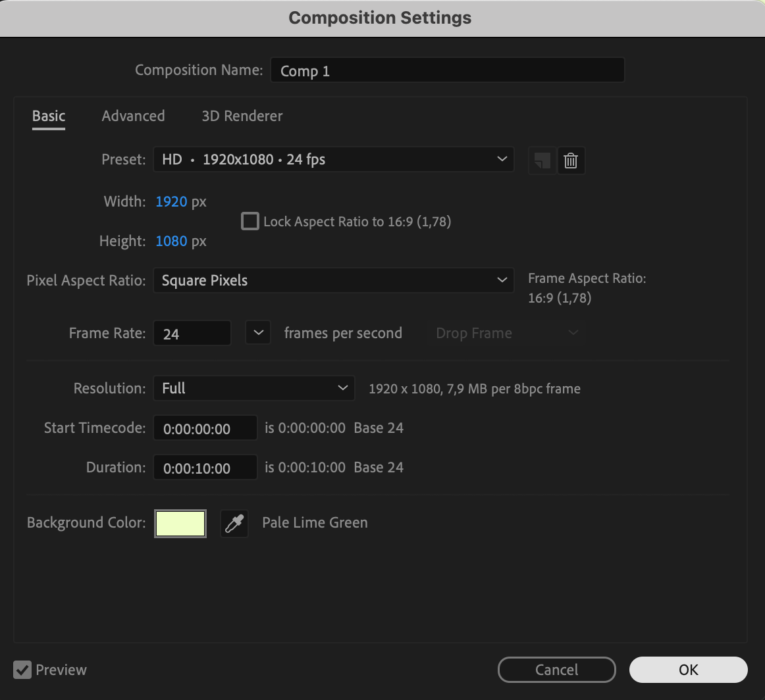Select the Duration timecode field
Screen dimensions: 765x700
[205, 468]
